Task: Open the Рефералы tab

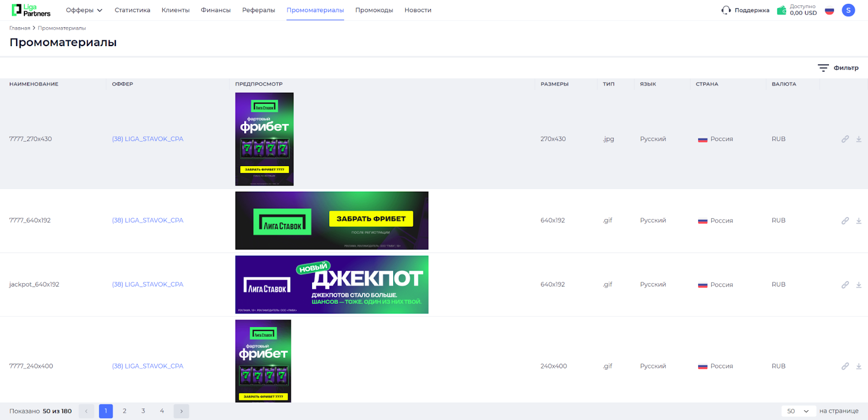Action: click(259, 10)
